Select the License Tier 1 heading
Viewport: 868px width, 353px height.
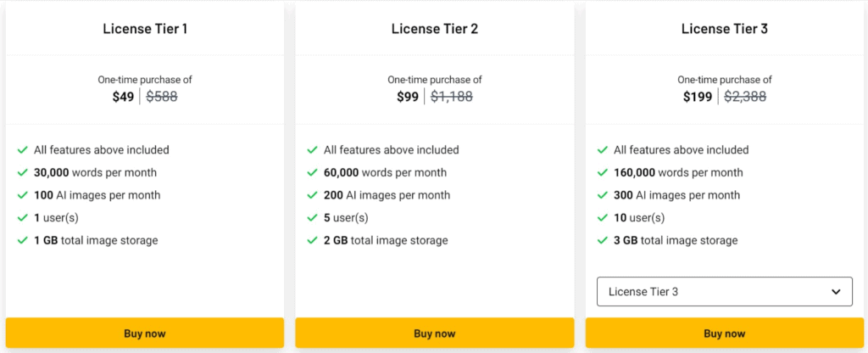[x=145, y=29]
